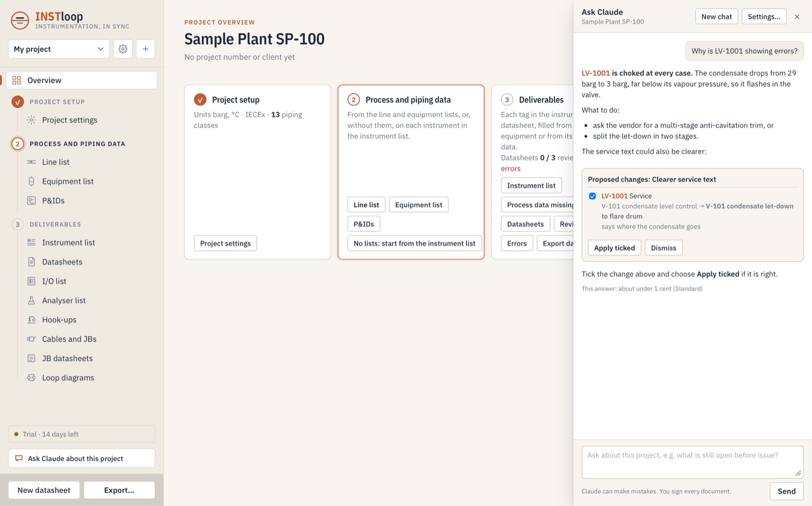Click the Analyser list flask icon
812x506 pixels.
point(31,301)
